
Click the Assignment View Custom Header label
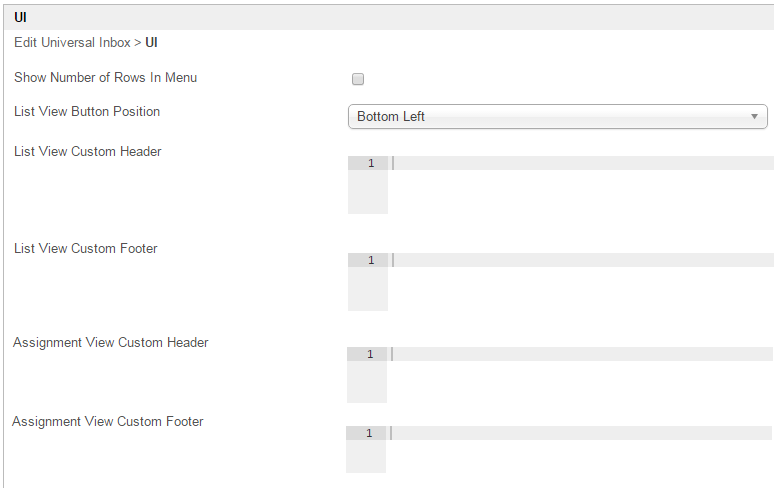point(111,342)
